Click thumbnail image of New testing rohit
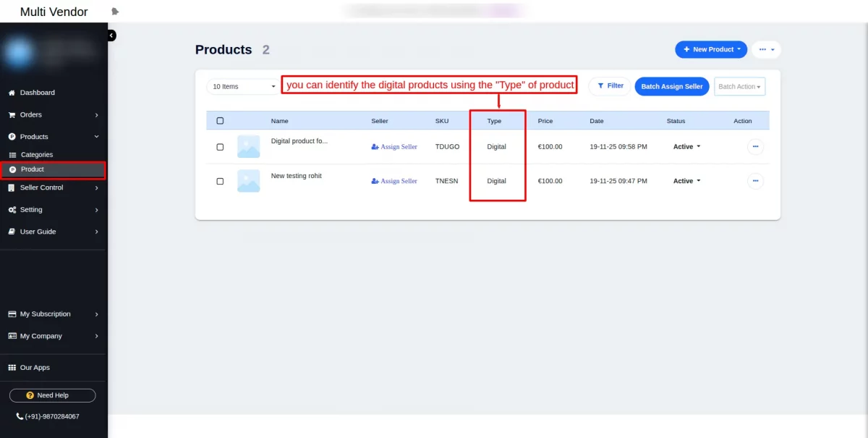868x438 pixels. click(x=248, y=181)
